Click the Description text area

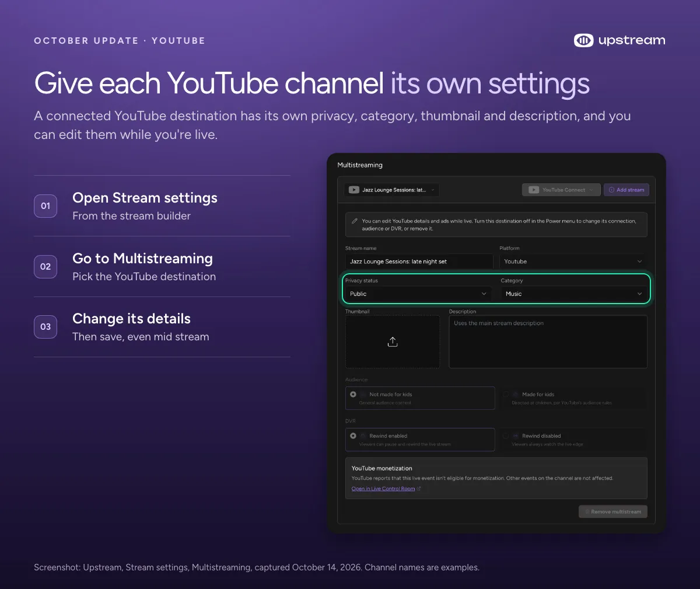click(548, 341)
